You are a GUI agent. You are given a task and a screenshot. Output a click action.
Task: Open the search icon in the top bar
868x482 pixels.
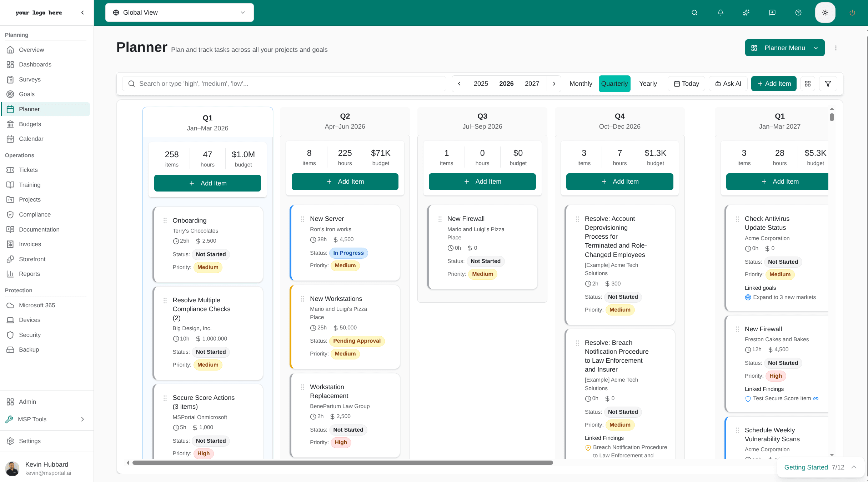pos(694,12)
